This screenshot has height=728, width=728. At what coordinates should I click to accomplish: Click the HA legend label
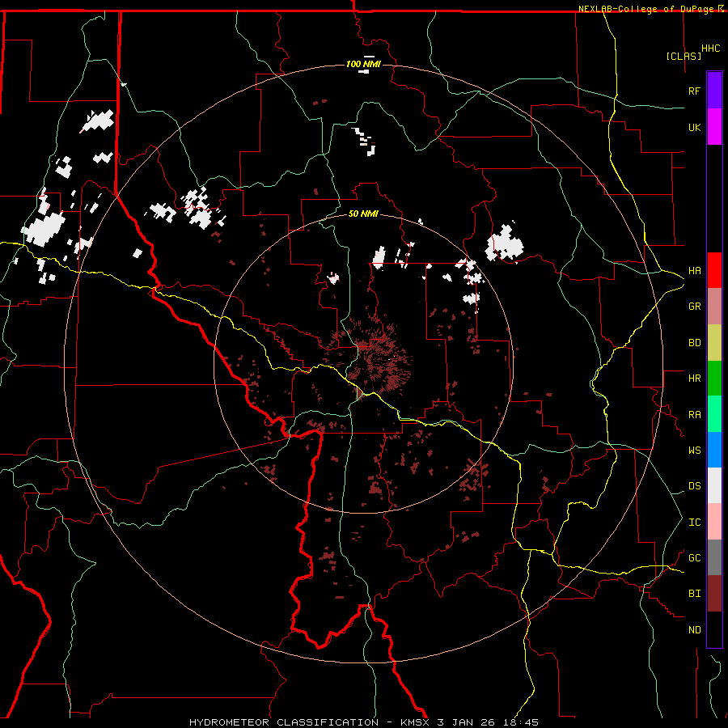695,270
